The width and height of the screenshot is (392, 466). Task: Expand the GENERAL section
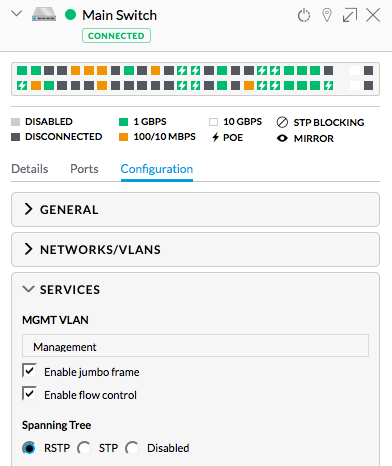[x=195, y=210]
